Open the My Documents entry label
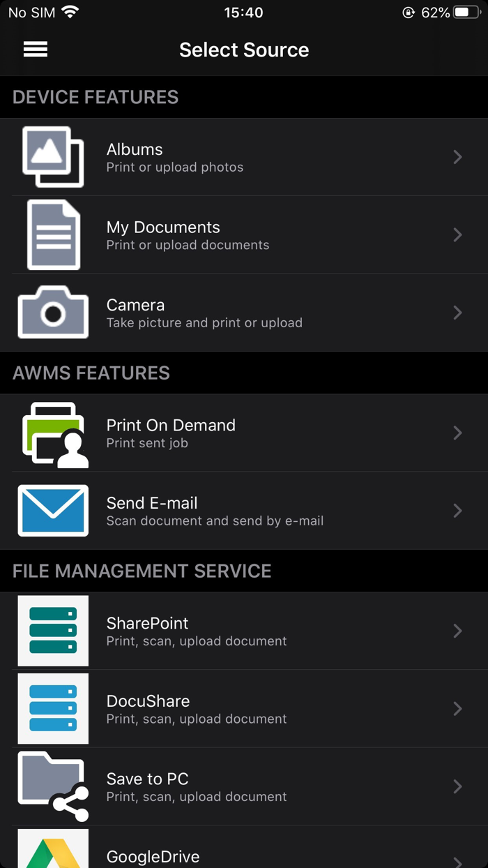The image size is (488, 868). [x=163, y=227]
